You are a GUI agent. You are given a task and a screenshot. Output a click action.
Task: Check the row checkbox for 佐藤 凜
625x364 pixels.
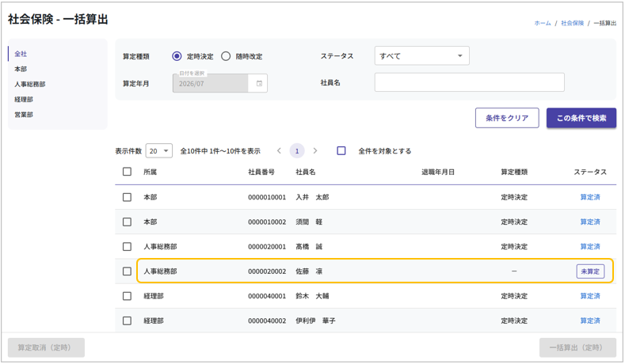coord(127,271)
